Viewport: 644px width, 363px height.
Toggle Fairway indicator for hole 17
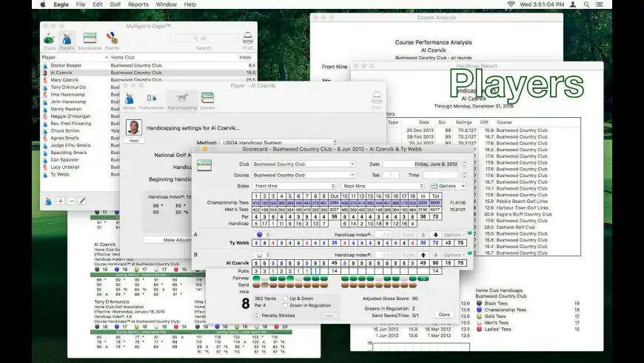404,279
